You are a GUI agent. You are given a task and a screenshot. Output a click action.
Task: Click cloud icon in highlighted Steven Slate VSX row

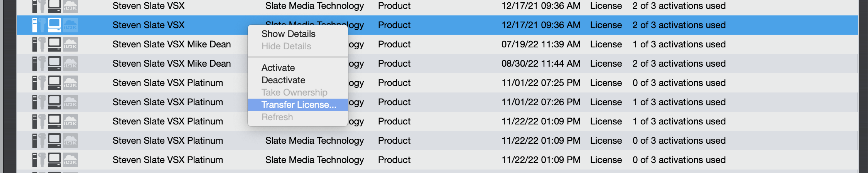(70, 25)
